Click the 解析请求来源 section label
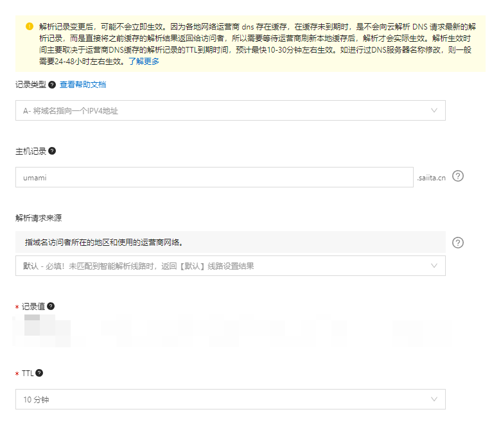Viewport: 501px width, 448px height. click(39, 218)
